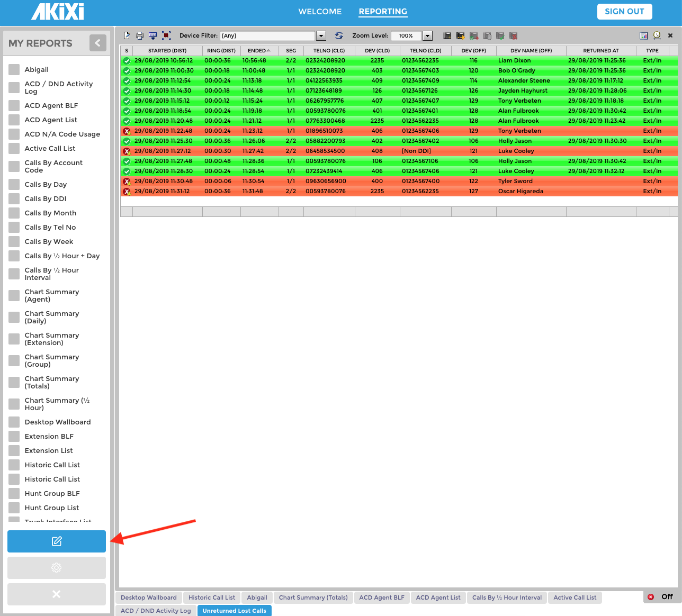
Task: Click the SIGN OUT button
Action: pos(624,12)
